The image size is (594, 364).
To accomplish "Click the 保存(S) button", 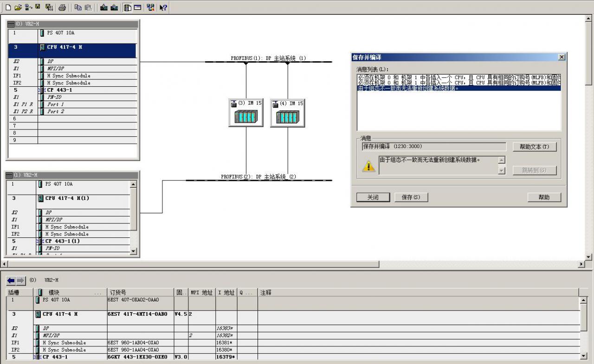I will tap(411, 198).
